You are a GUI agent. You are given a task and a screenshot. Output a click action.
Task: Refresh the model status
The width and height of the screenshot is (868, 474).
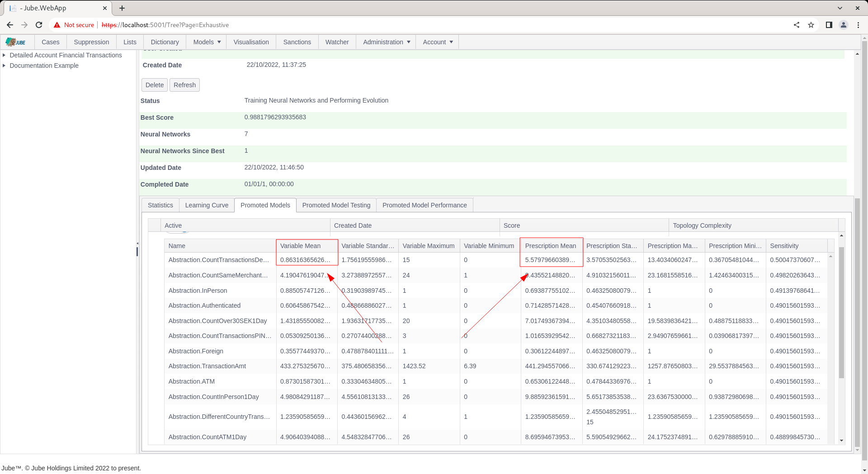tap(184, 85)
